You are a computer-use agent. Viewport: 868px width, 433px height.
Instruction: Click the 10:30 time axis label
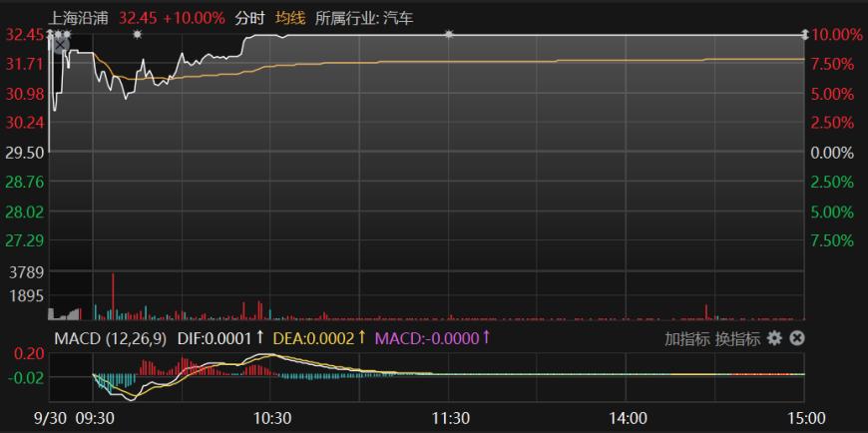pos(271,417)
